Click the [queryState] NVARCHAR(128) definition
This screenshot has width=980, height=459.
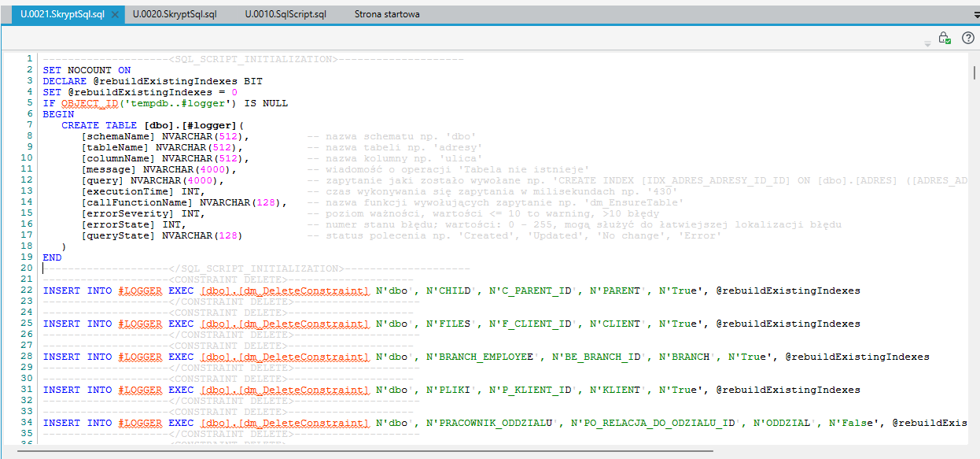point(162,235)
